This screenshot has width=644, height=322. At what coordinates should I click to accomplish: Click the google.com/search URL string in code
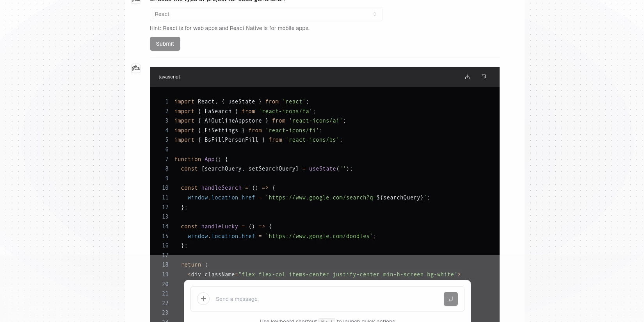322,197
